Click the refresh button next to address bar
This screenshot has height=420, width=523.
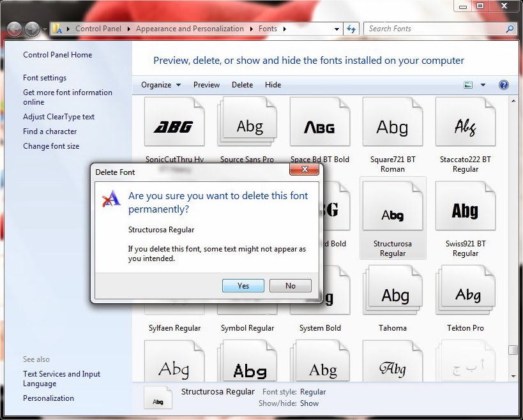(351, 29)
